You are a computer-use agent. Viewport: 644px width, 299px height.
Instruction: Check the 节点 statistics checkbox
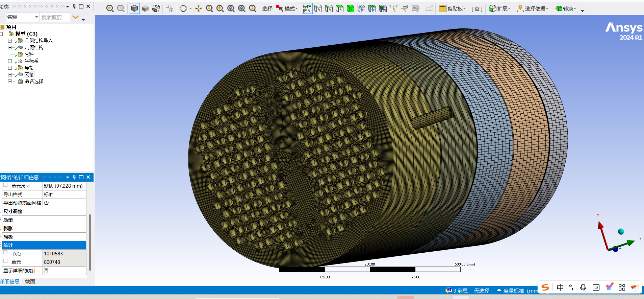click(5, 253)
